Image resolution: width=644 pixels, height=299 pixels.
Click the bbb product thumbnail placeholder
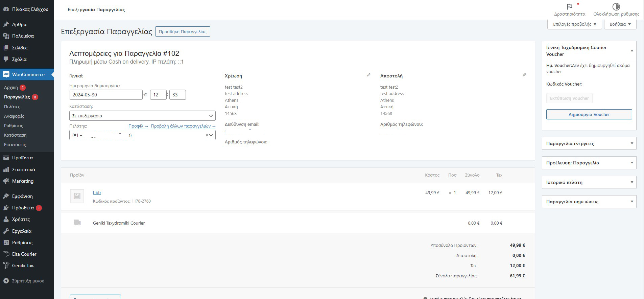click(77, 196)
